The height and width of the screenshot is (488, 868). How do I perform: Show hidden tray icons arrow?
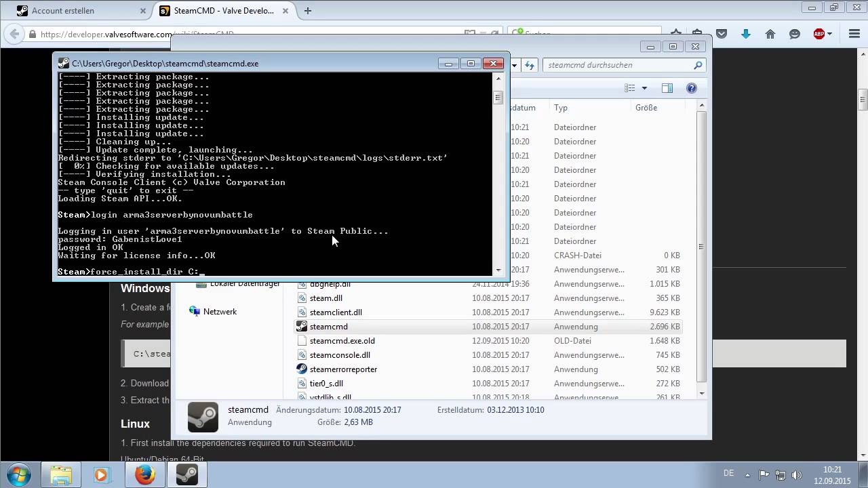point(748,474)
